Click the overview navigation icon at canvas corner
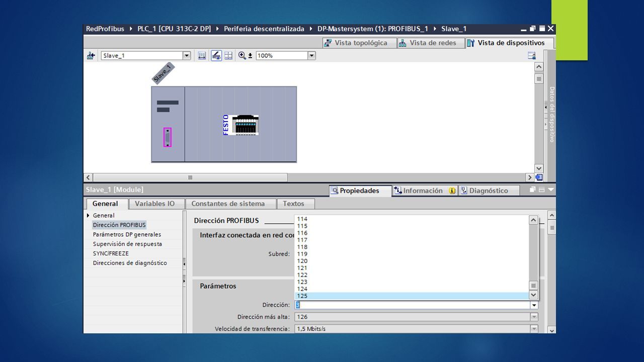The image size is (644, 362). 539,177
